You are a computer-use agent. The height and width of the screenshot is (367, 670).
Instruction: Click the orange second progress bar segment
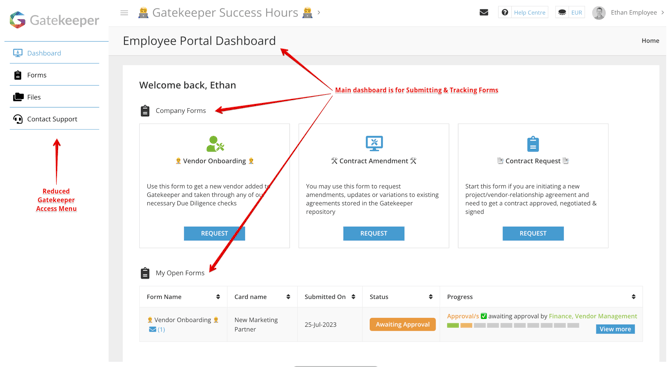pos(466,326)
